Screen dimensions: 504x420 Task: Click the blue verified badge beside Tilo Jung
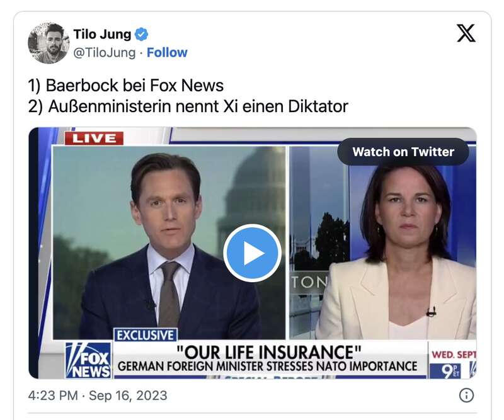pos(141,35)
